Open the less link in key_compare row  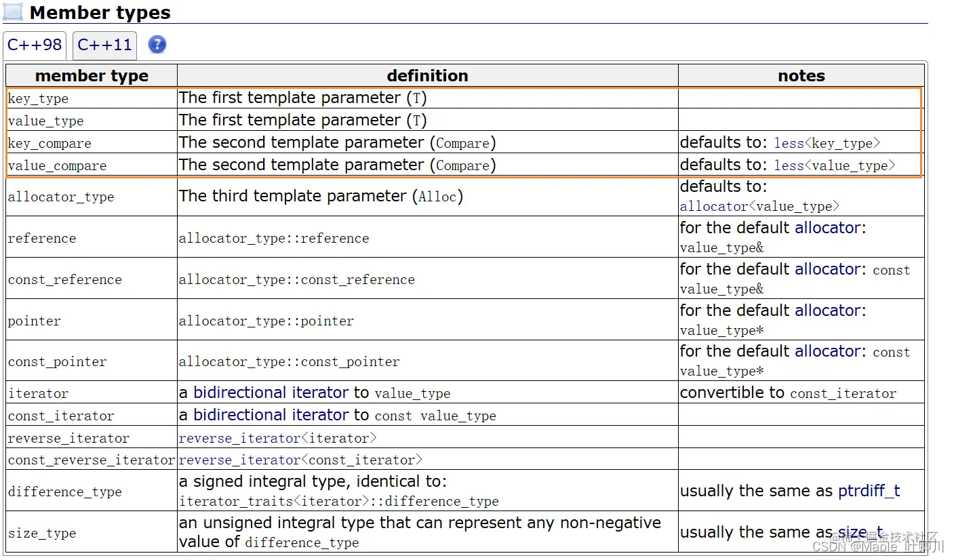point(789,143)
